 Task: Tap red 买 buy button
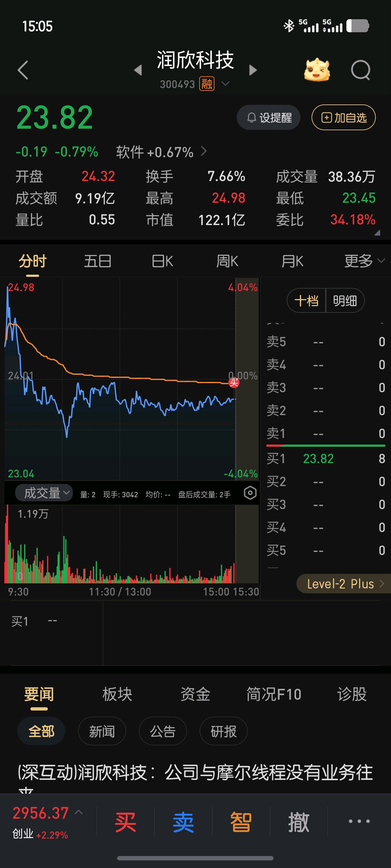[x=125, y=822]
